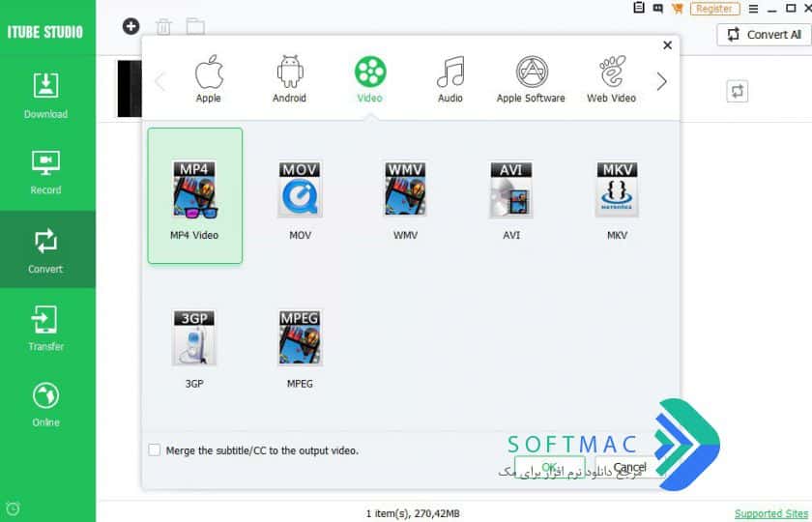The image size is (812, 522).
Task: Show previous categories with left chevron
Action: pos(160,81)
